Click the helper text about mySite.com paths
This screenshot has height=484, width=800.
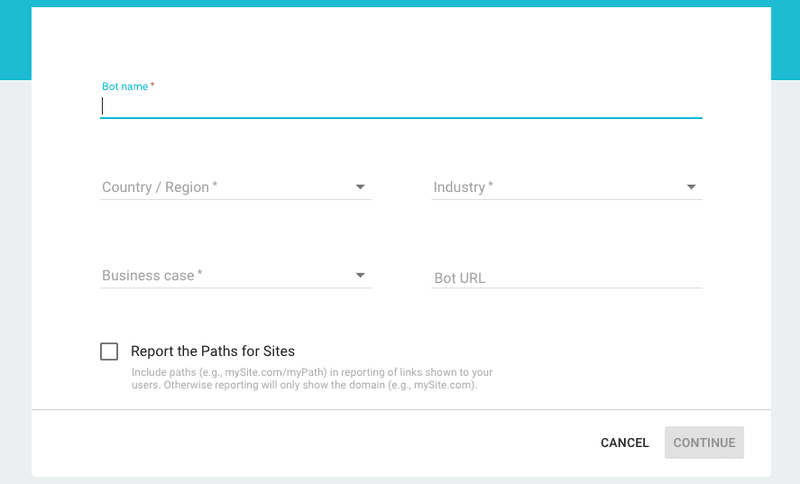coord(312,378)
